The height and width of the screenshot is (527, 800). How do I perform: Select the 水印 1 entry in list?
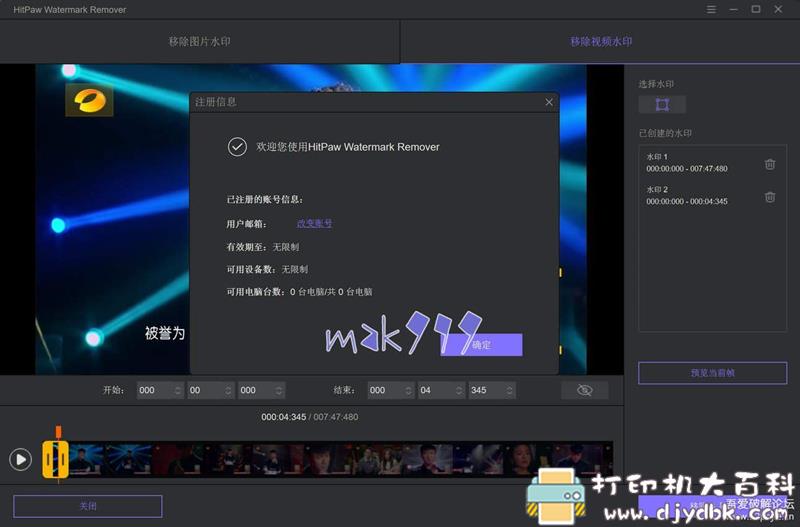click(x=712, y=163)
